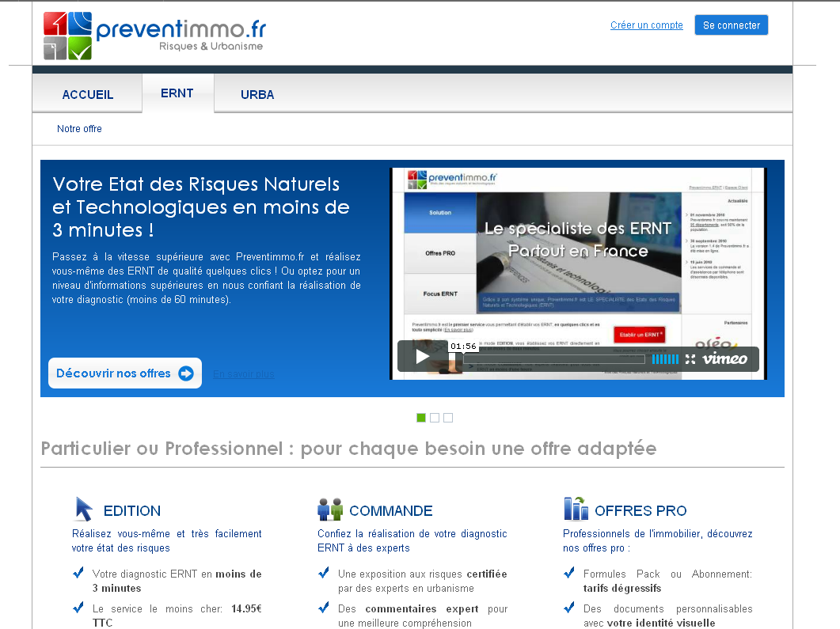840x629 pixels.
Task: Click the EDITION cursor icon
Action: [x=83, y=509]
